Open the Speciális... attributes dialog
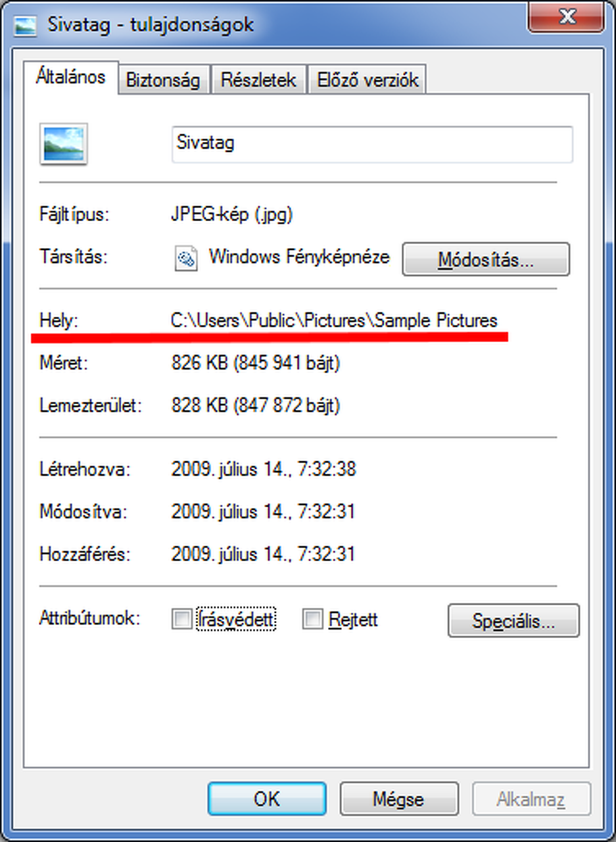The width and height of the screenshot is (616, 842). click(513, 620)
